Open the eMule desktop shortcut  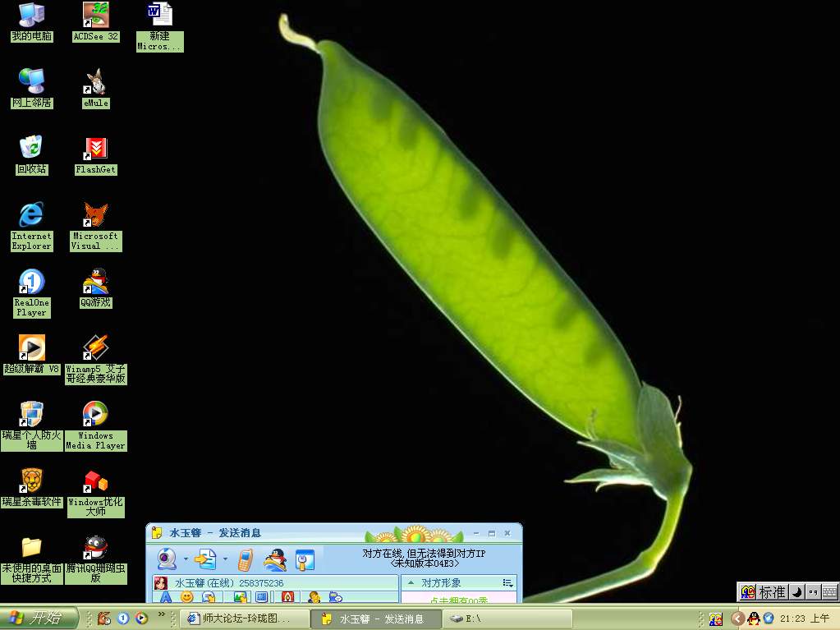tap(95, 88)
